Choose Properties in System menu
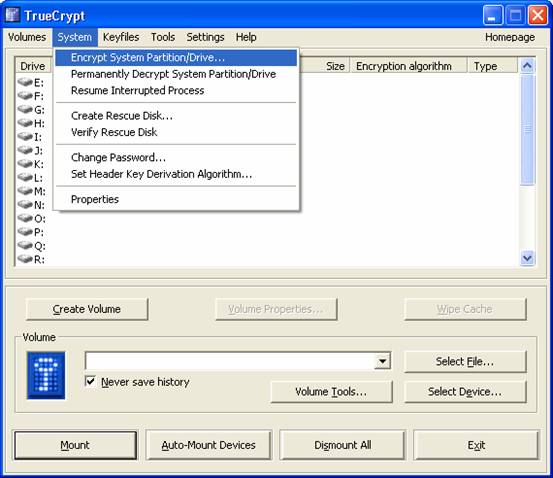 (176, 199)
